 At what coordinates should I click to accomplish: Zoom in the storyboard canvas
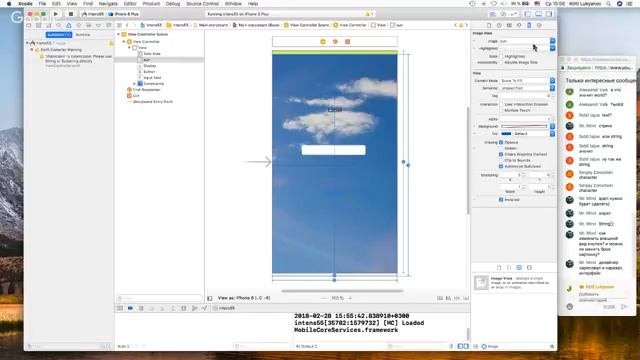(350, 298)
